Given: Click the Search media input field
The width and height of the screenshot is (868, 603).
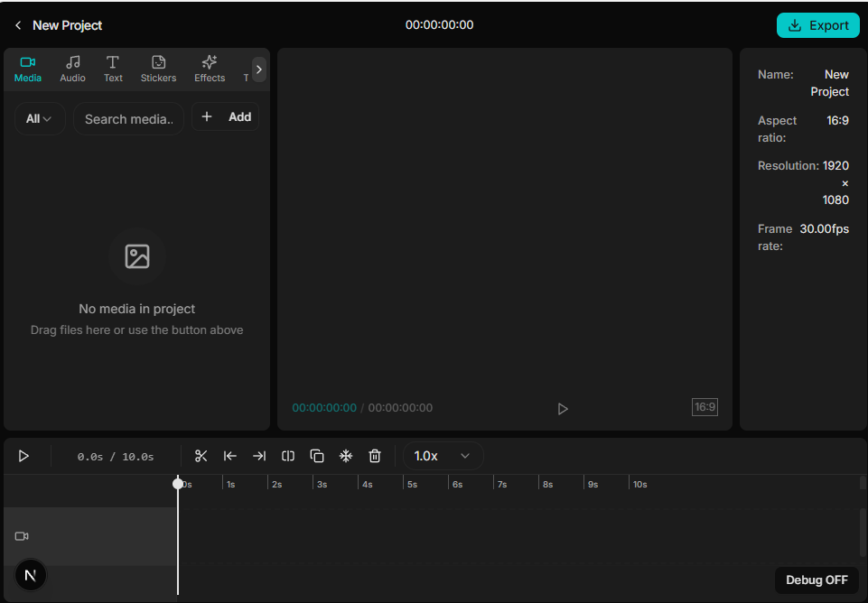Looking at the screenshot, I should click(x=128, y=119).
